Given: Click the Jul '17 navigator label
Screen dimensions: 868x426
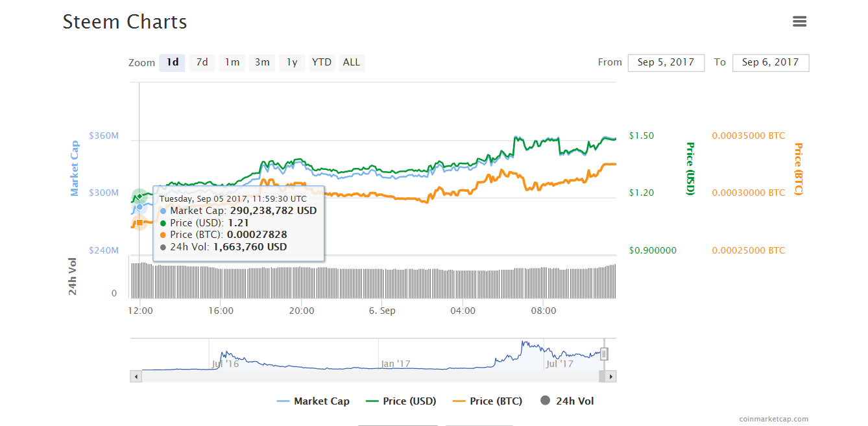Looking at the screenshot, I should pos(559,364).
